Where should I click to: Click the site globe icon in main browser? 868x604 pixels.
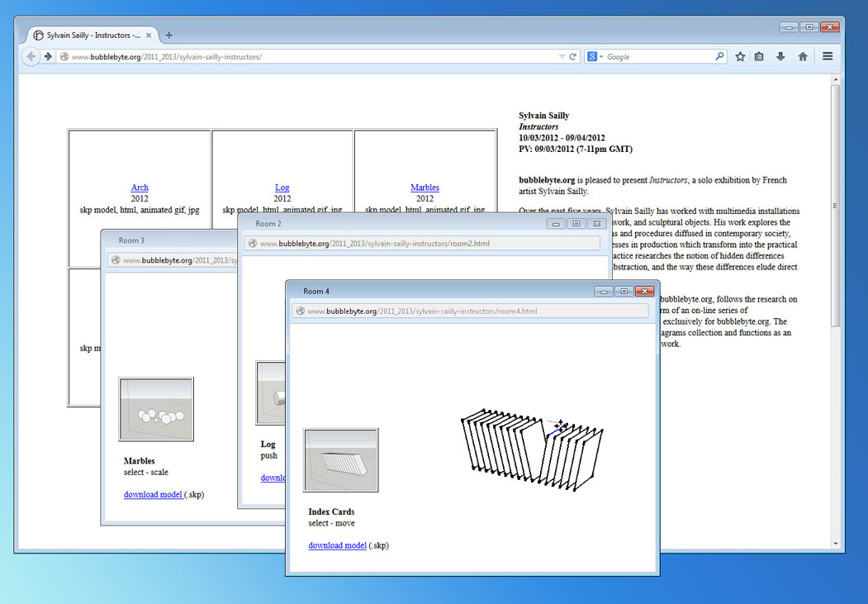[x=64, y=56]
